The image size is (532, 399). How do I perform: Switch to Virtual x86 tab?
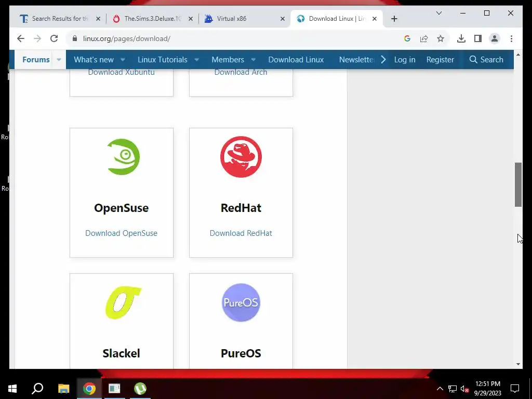244,19
